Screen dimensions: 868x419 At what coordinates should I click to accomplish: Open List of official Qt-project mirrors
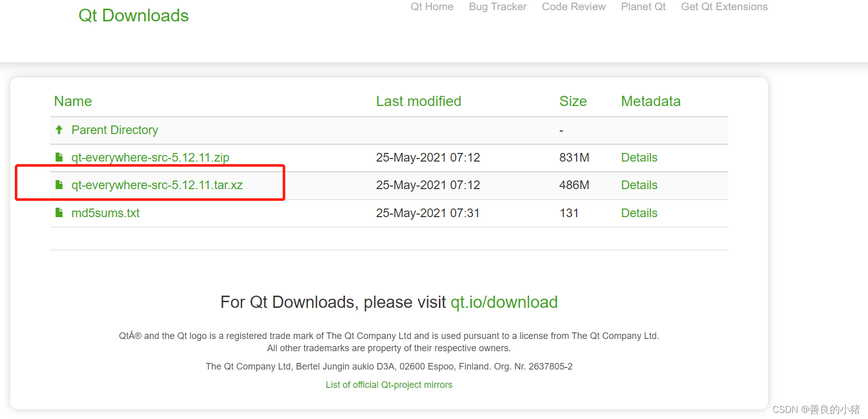(x=389, y=385)
